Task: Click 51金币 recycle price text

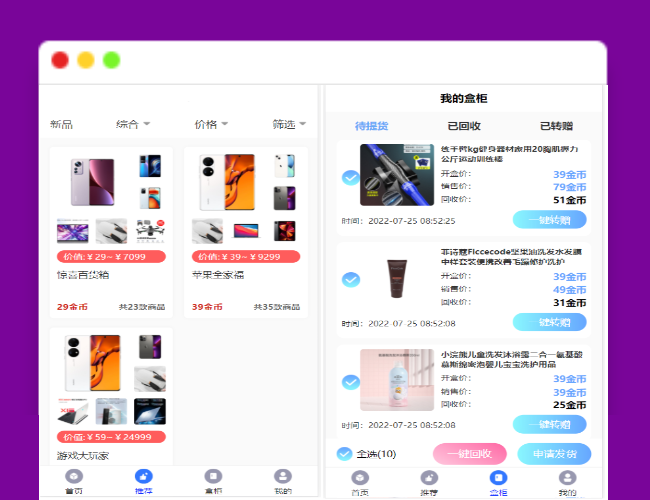Action: 570,200
